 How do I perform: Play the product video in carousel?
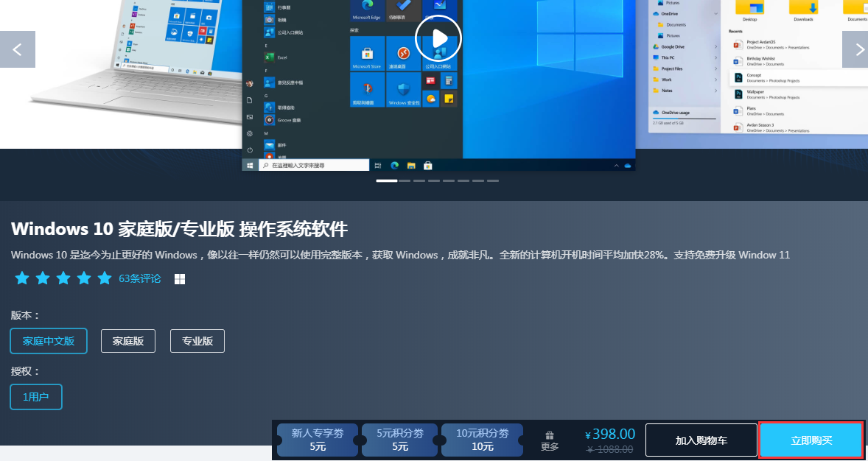438,38
